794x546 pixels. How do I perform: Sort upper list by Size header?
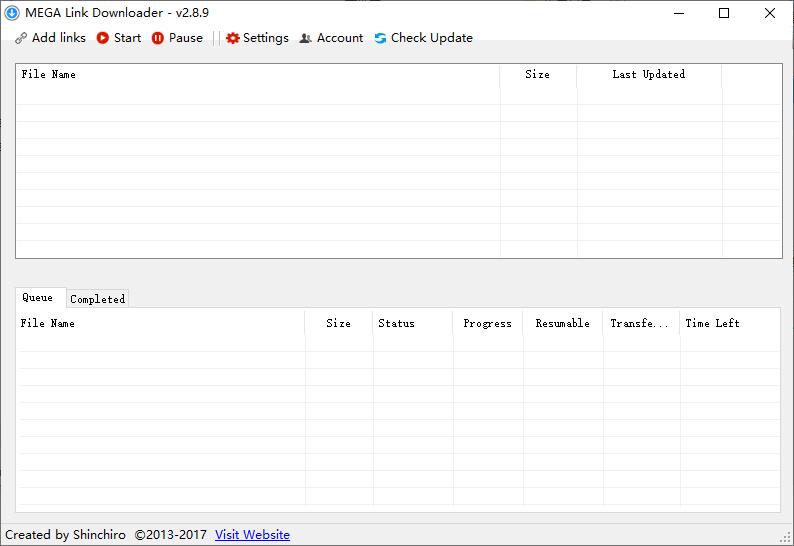(537, 74)
